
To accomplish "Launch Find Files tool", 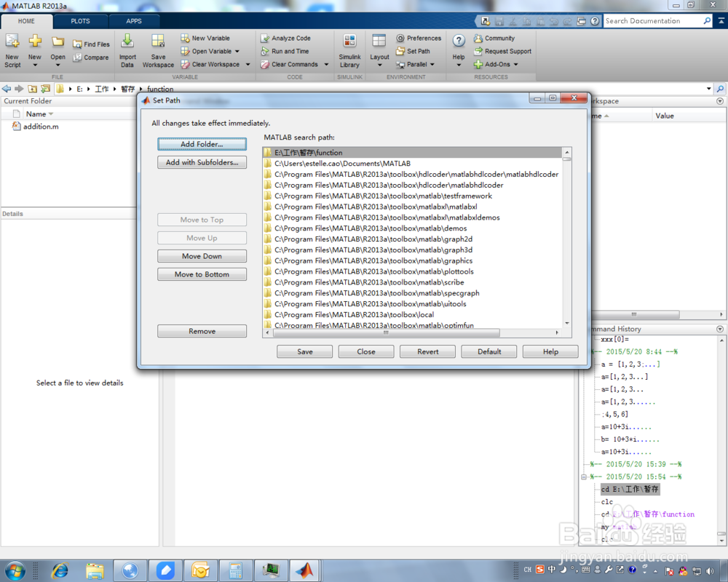I will [92, 44].
